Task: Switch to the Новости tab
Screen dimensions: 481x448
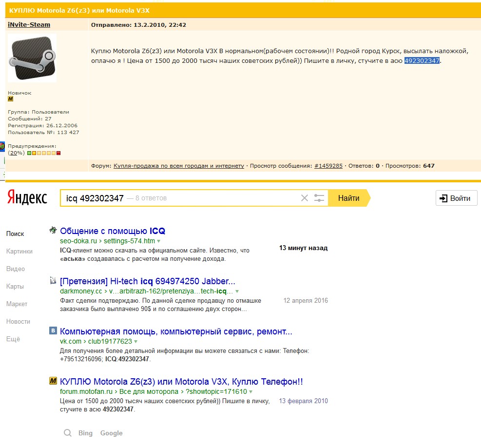Action: [x=18, y=321]
